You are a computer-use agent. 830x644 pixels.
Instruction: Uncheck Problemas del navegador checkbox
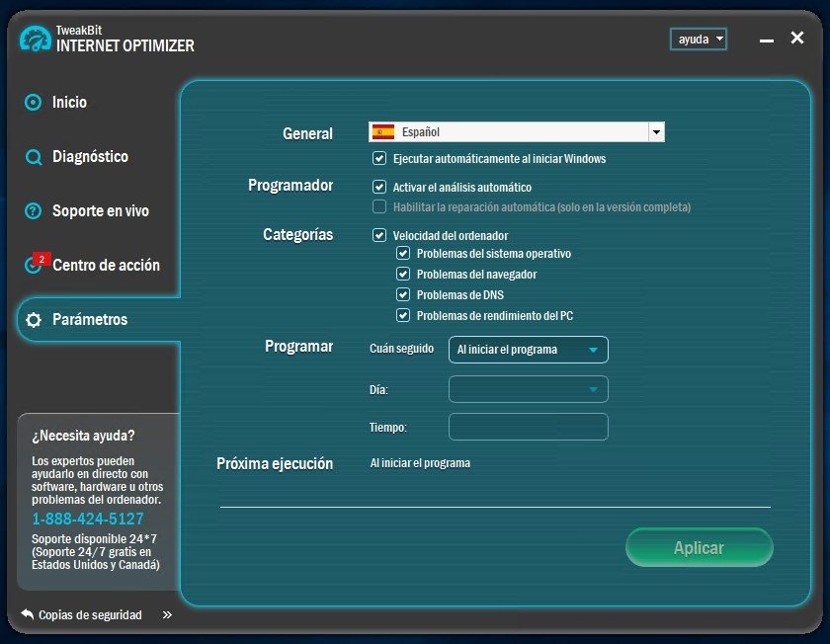(x=403, y=274)
